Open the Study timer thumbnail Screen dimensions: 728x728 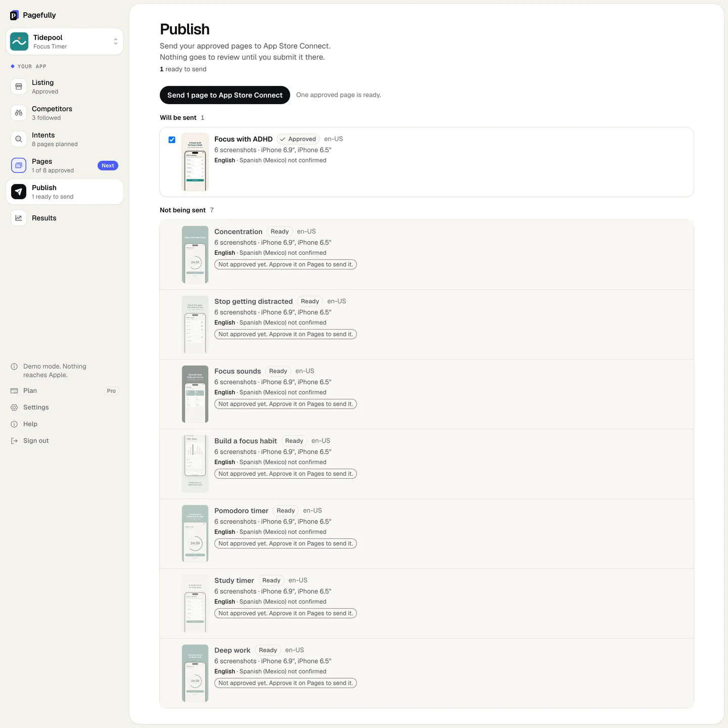pos(195,603)
